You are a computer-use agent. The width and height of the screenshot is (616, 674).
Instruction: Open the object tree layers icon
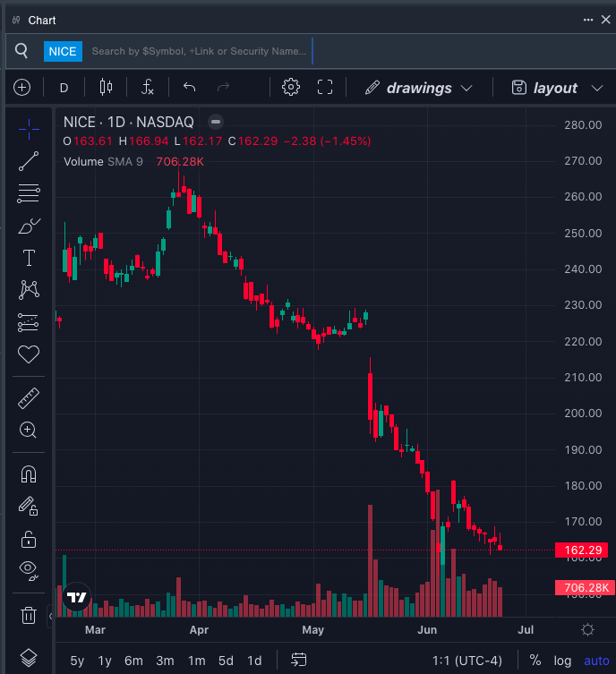click(x=29, y=658)
